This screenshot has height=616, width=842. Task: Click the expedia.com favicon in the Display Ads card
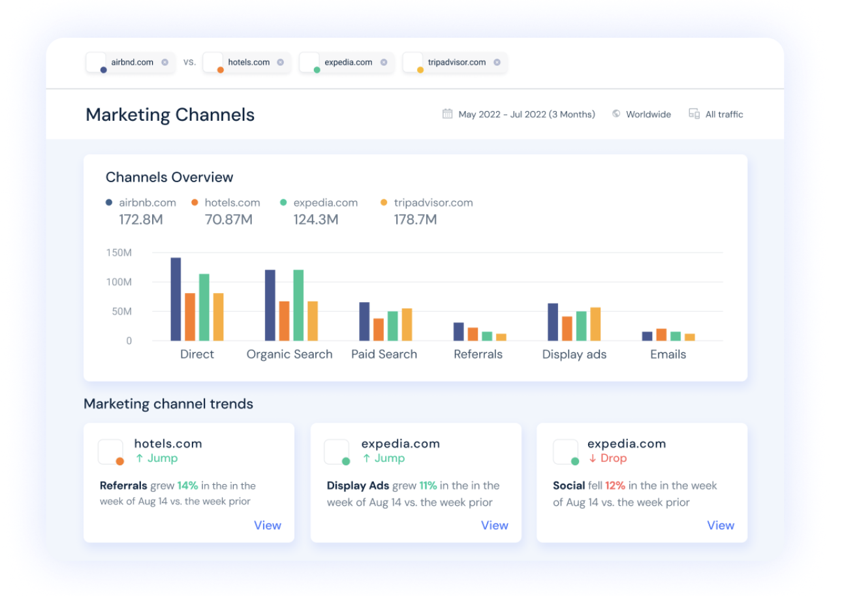click(x=337, y=452)
